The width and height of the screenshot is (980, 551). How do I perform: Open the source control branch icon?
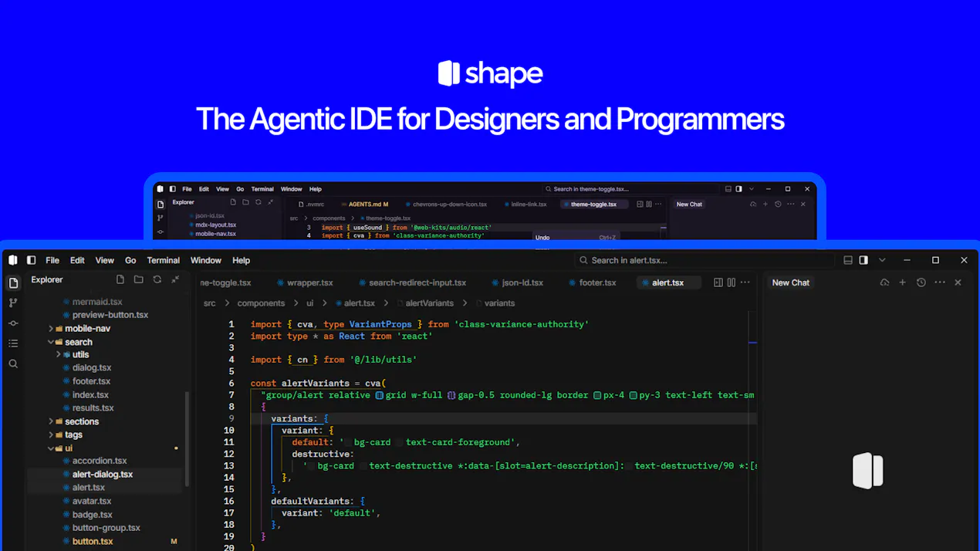point(13,303)
